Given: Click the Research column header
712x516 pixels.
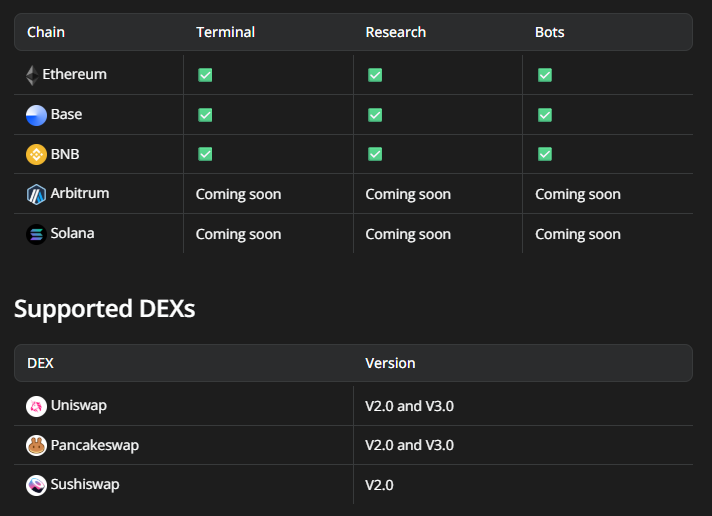Looking at the screenshot, I should 395,32.
